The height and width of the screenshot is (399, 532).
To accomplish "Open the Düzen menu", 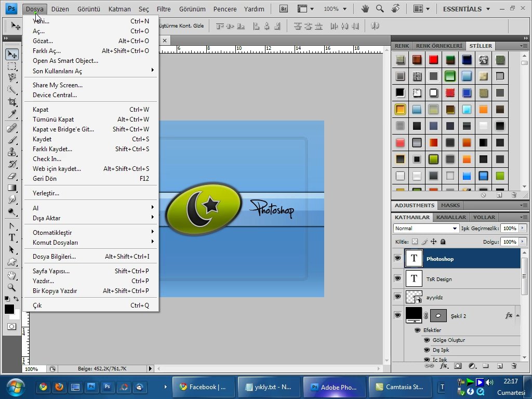I will click(60, 9).
